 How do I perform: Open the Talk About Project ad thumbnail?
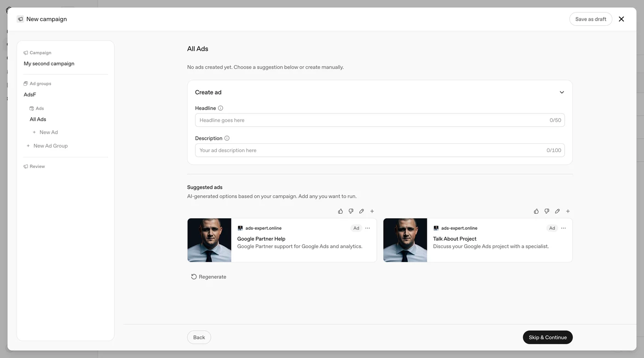click(405, 240)
